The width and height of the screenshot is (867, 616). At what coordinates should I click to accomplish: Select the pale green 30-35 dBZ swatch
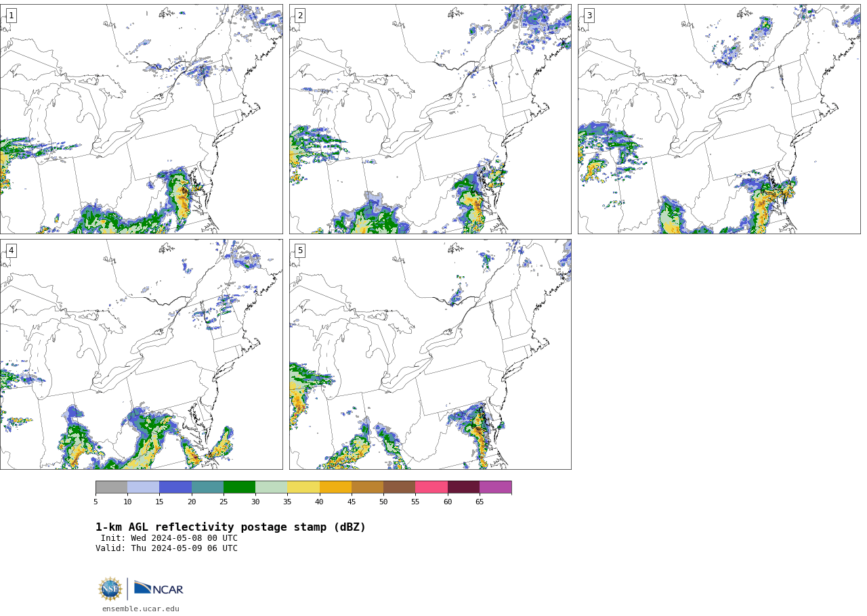click(x=271, y=487)
